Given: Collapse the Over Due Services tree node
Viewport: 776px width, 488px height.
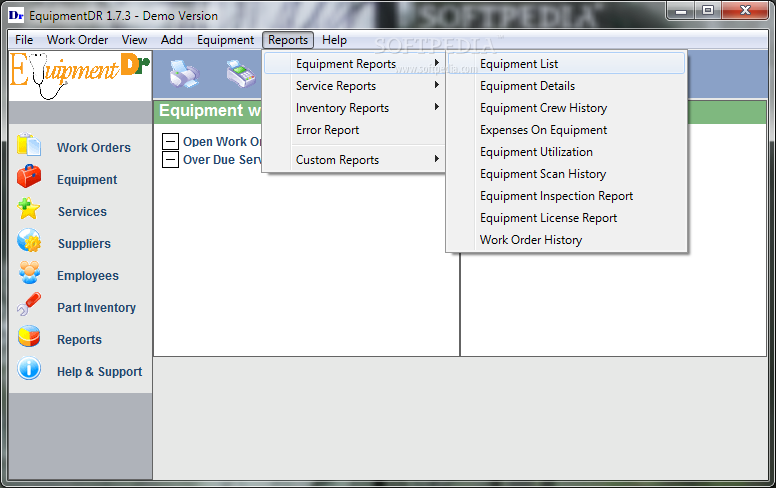Looking at the screenshot, I should (x=170, y=159).
